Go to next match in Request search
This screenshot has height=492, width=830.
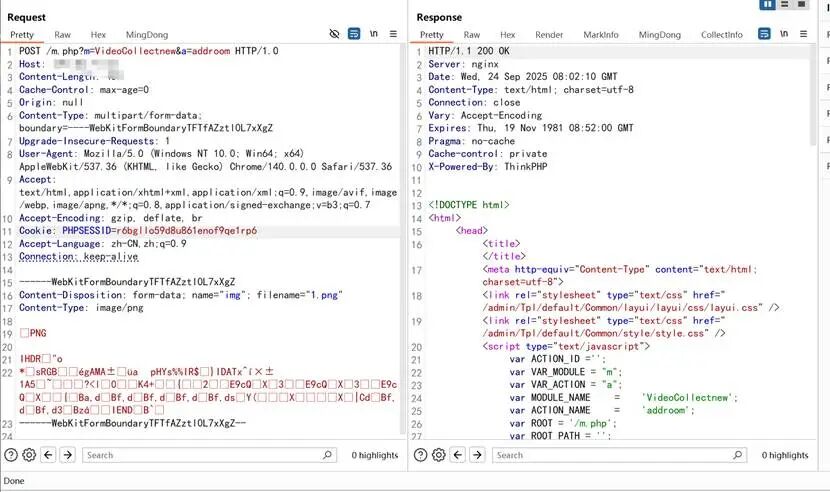(68, 455)
